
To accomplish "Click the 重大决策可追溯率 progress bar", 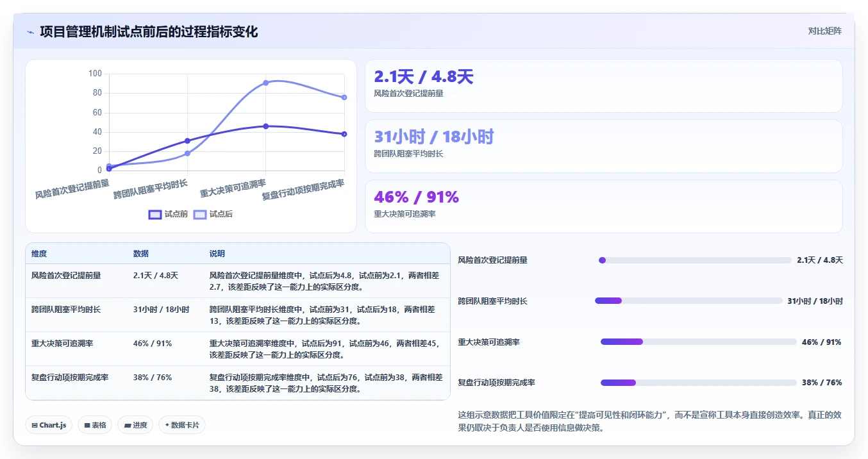I will (698, 342).
